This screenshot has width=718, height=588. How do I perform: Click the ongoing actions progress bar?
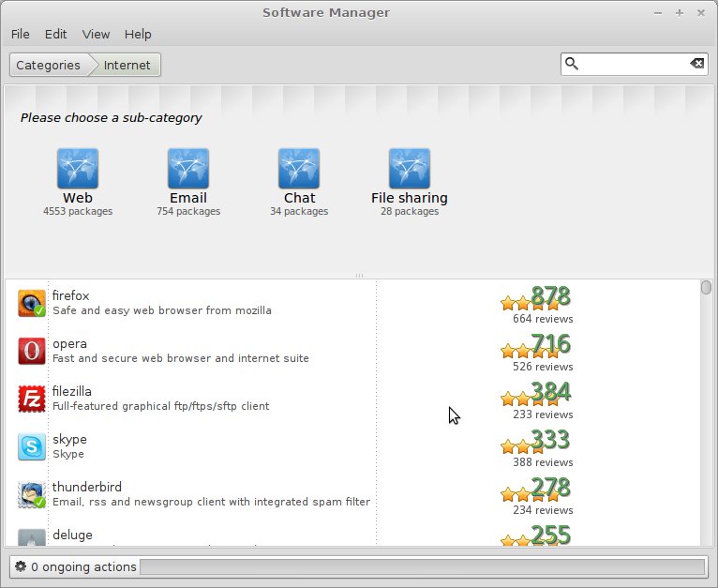[x=422, y=566]
